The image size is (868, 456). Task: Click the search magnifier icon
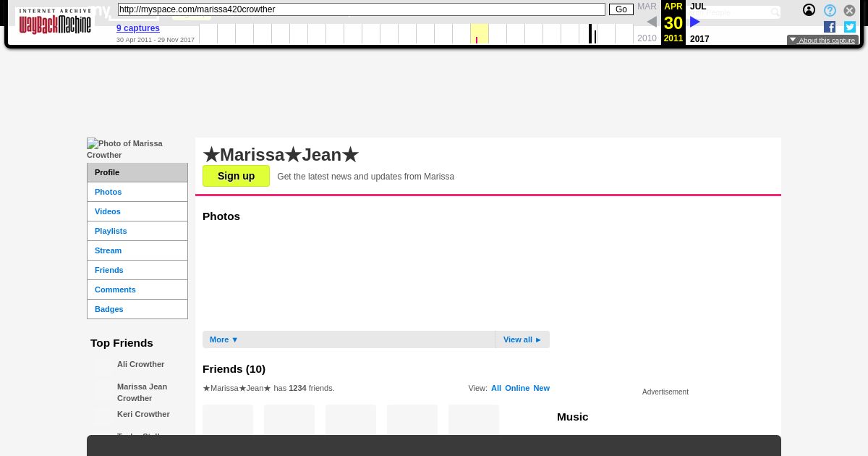775,12
